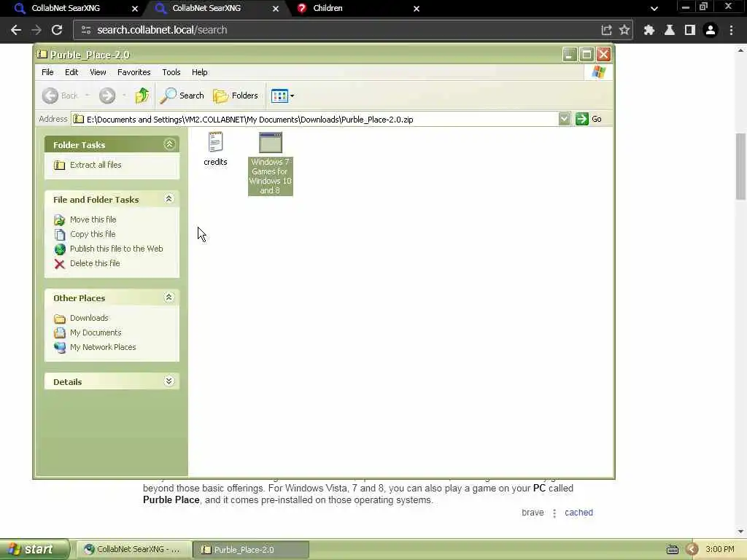Reload the browser page
This screenshot has width=747, height=560.
(x=57, y=30)
